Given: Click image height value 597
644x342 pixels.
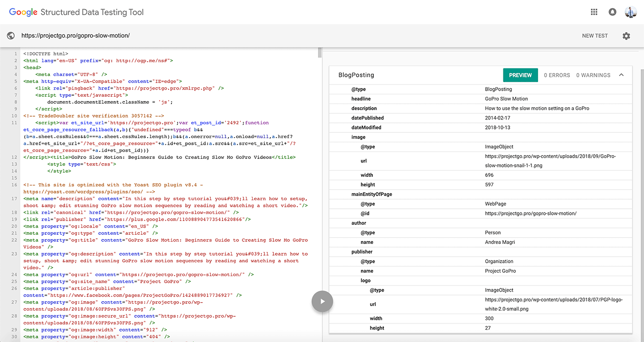Looking at the screenshot, I should coord(489,185).
